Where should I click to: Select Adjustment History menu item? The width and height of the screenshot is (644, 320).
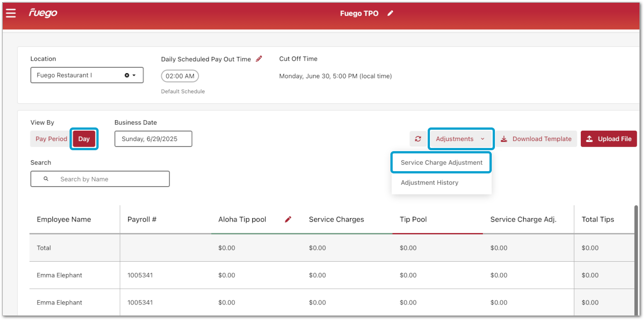tap(429, 183)
